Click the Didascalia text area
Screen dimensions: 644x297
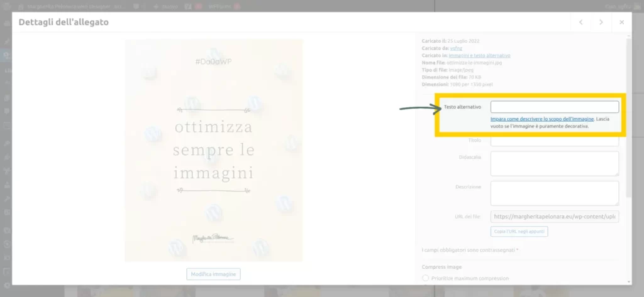click(555, 163)
